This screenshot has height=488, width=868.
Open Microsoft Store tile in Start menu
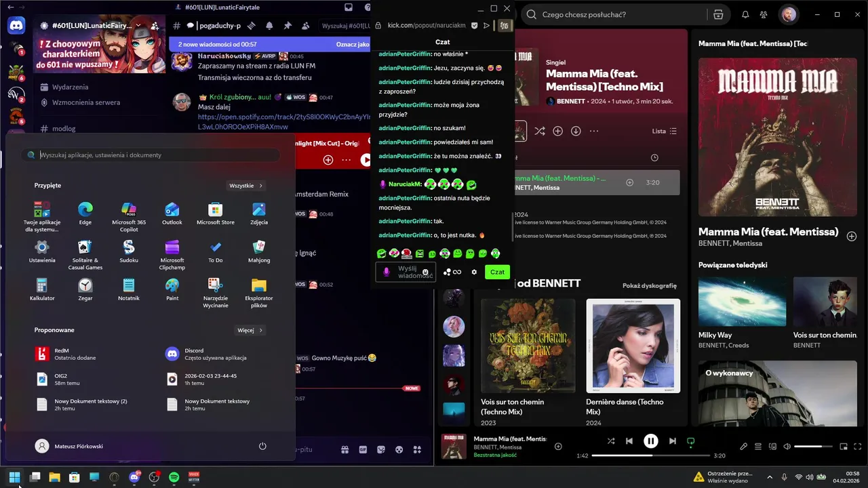click(216, 213)
